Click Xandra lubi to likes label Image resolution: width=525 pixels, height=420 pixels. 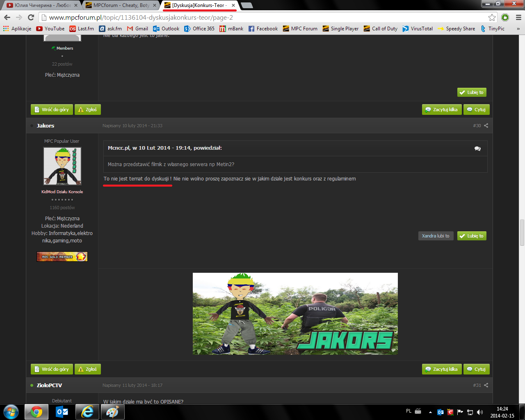[x=436, y=236]
